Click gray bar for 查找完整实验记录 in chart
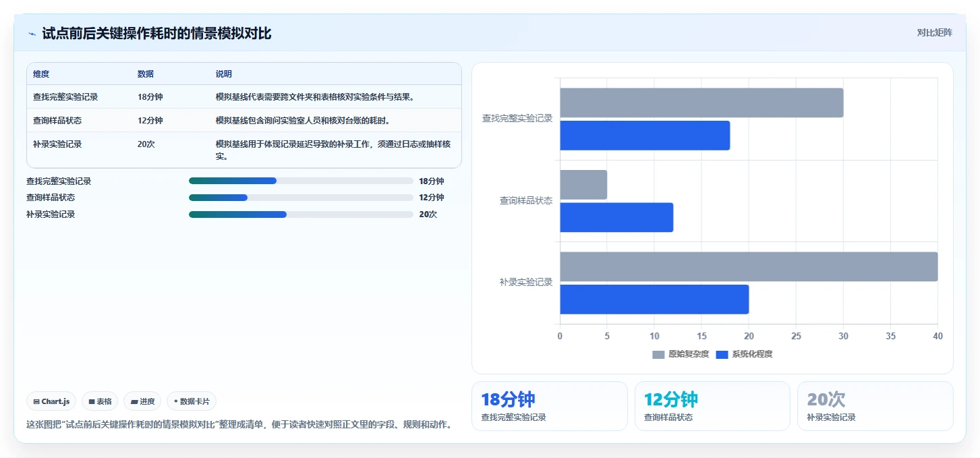 point(701,103)
